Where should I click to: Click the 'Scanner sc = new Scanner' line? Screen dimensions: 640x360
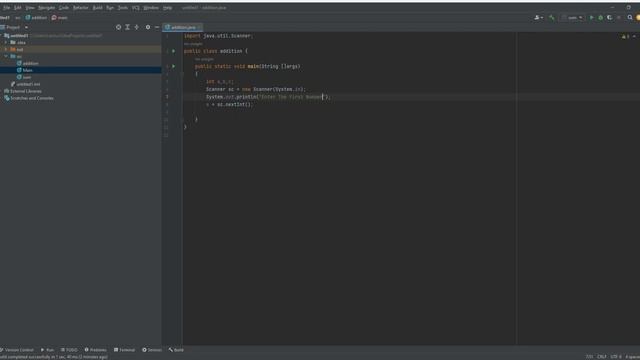pos(256,89)
